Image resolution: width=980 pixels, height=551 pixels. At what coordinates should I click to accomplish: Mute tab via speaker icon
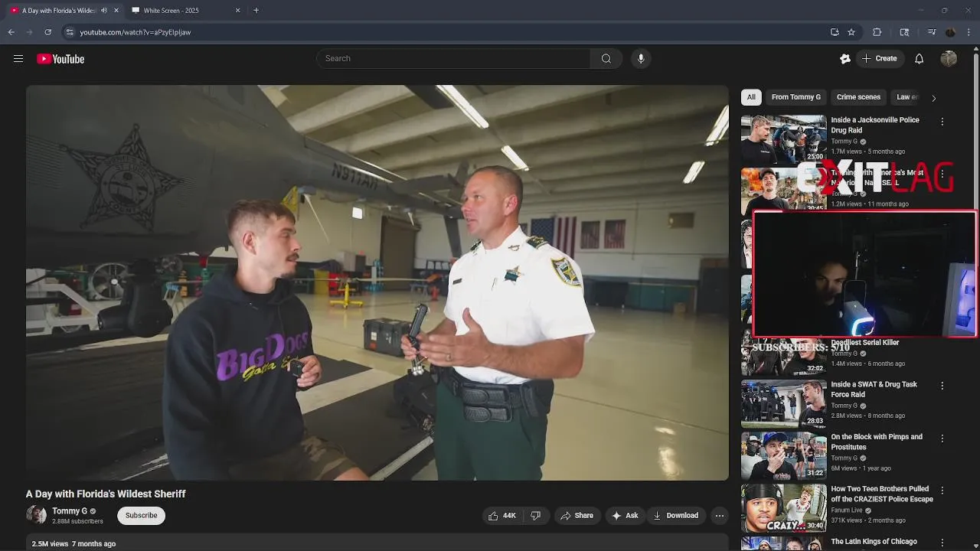pos(104,11)
